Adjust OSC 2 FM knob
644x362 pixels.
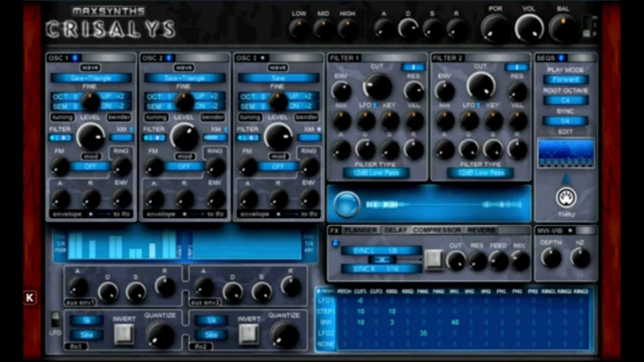click(x=154, y=166)
